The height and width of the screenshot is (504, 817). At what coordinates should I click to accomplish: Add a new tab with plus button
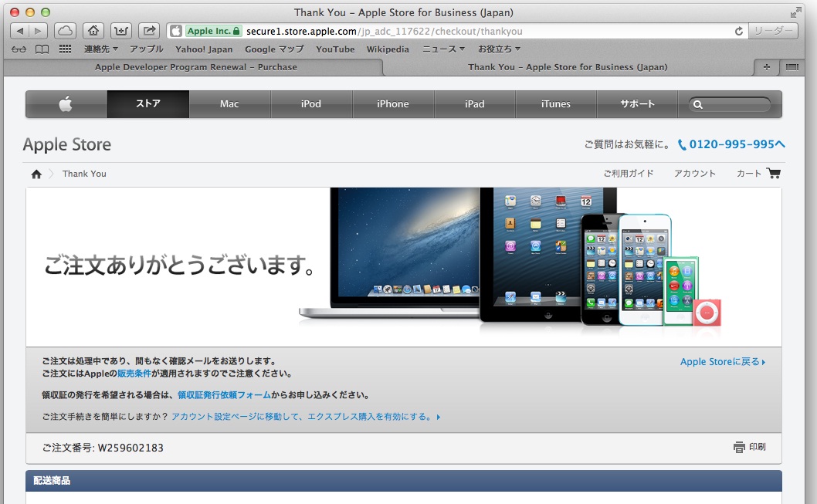coord(766,67)
